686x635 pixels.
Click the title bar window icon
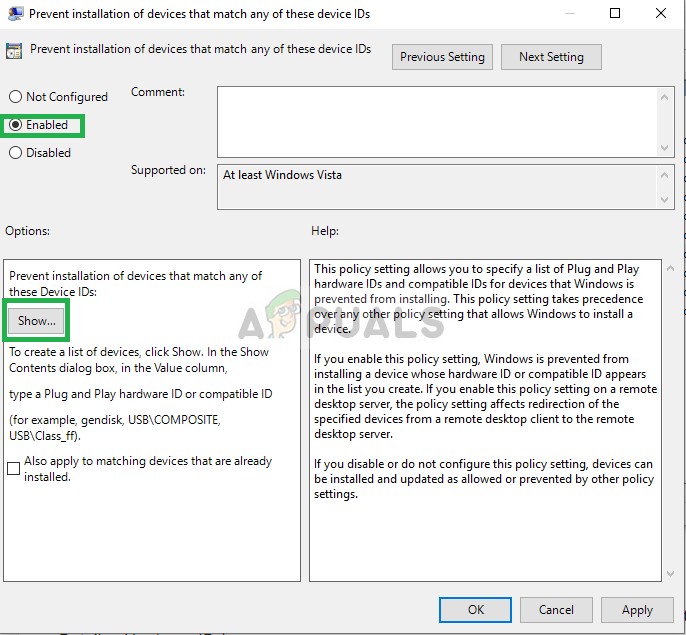coord(16,14)
